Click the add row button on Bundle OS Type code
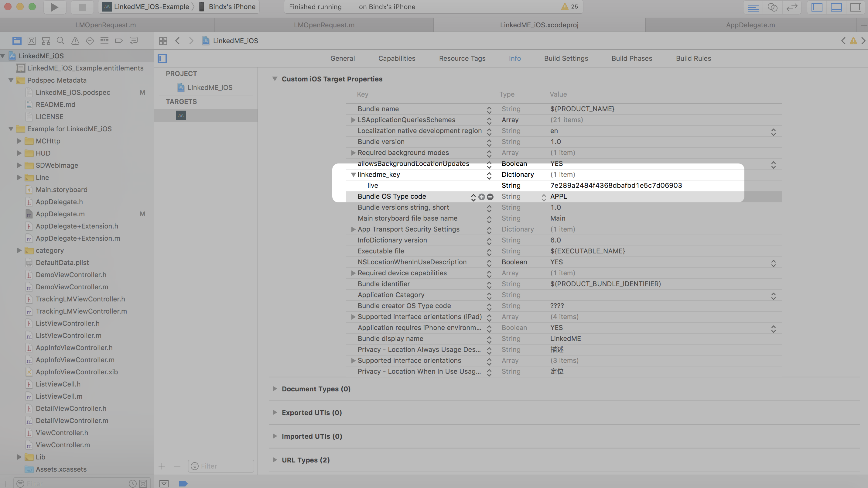868x488 pixels. (x=482, y=197)
